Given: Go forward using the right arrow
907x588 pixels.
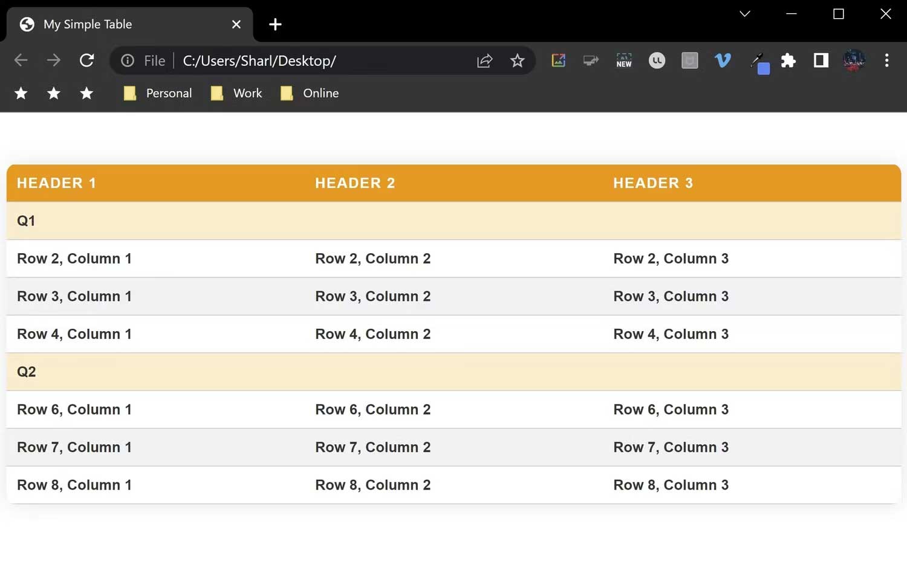Looking at the screenshot, I should click(54, 60).
